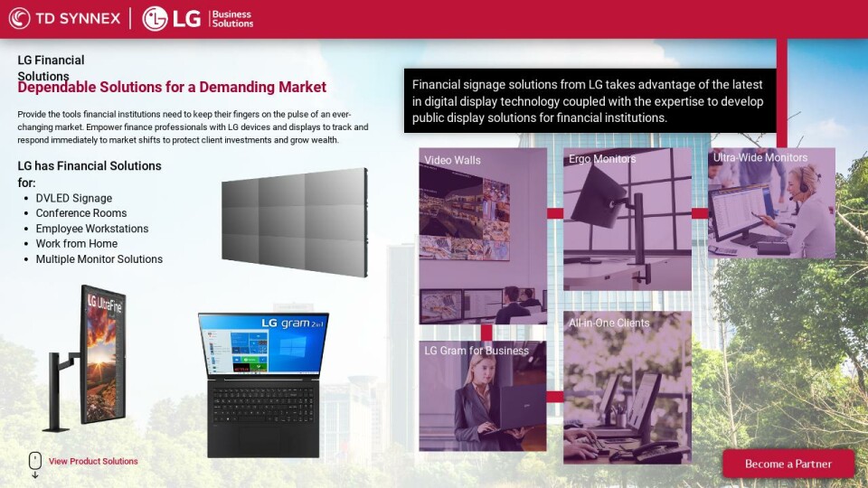Open the Ultra-Wide Monitors tile
The height and width of the screenshot is (488, 868).
pos(771,203)
